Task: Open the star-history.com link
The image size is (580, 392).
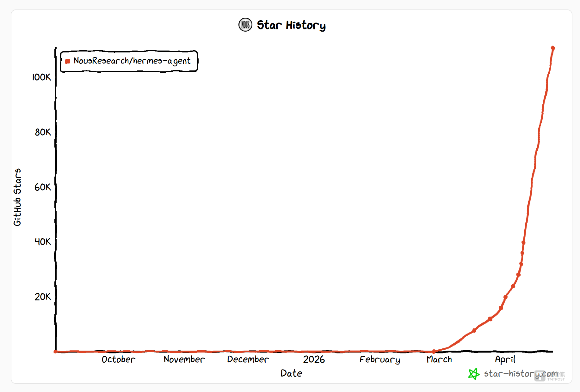Action: click(x=520, y=374)
